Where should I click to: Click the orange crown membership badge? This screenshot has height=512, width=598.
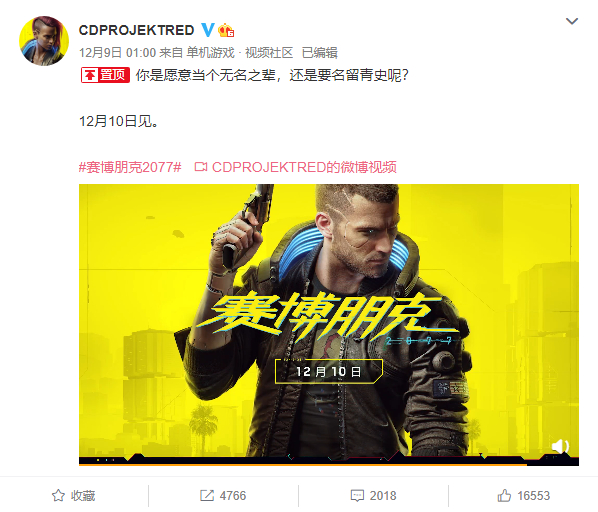coord(226,30)
